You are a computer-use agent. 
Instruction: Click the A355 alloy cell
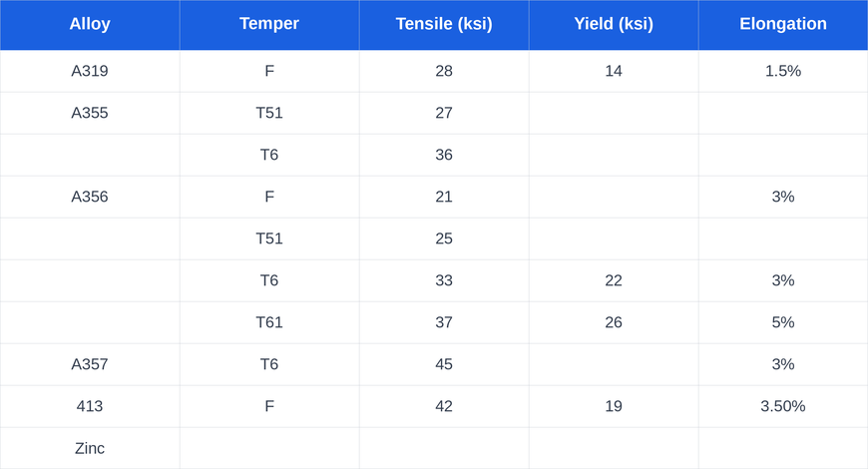90,113
